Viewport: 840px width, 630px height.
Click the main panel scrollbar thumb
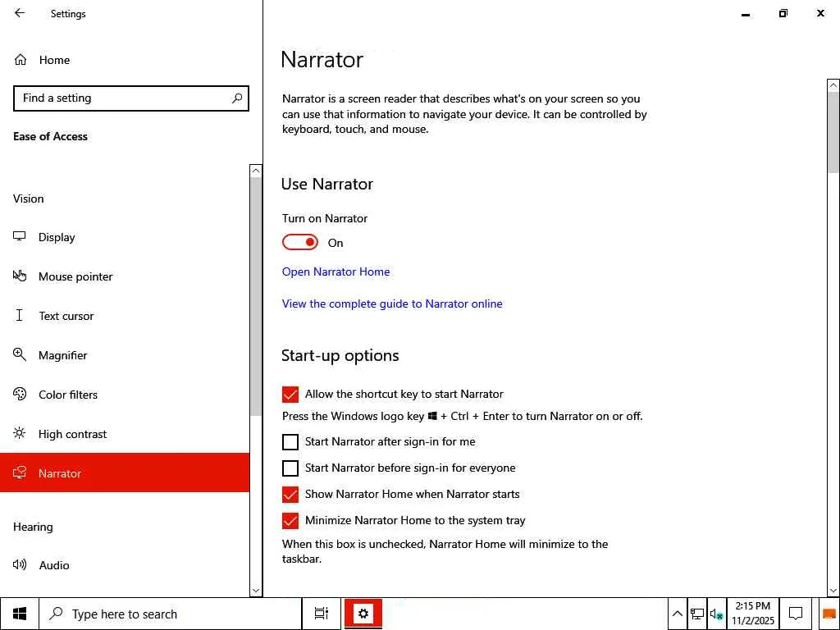833,132
